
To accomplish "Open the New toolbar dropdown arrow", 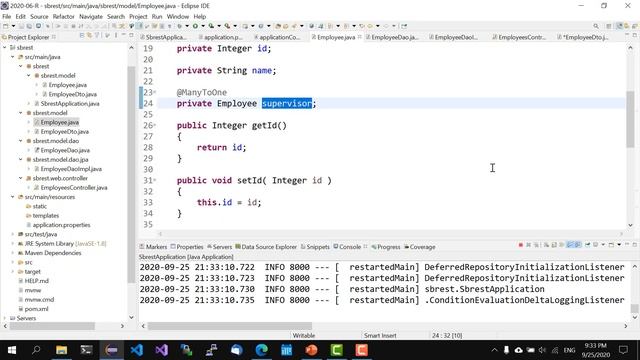I will click(13, 26).
